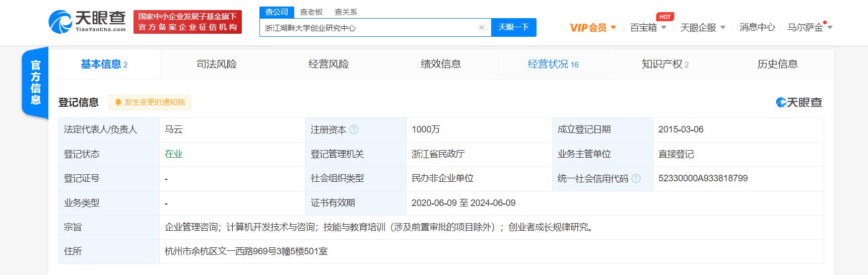Click legal representative name 马云
The image size is (868, 275).
click(x=174, y=129)
